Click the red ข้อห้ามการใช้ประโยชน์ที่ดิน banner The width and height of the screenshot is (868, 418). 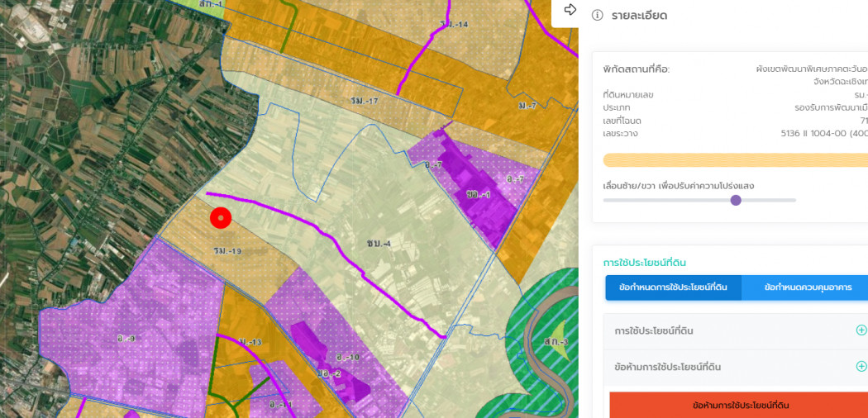[740, 405]
